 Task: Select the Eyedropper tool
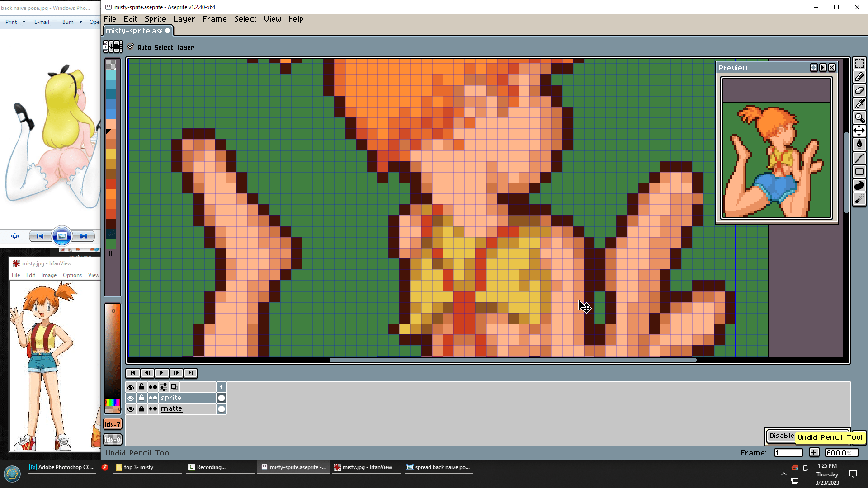[x=859, y=104]
